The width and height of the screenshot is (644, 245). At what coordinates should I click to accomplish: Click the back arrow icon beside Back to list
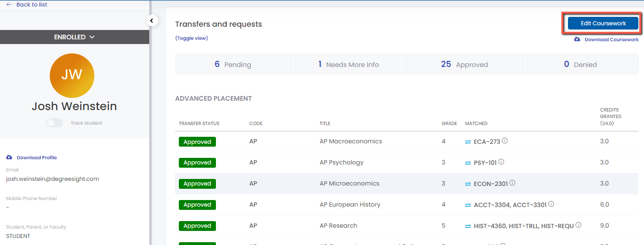(9, 5)
